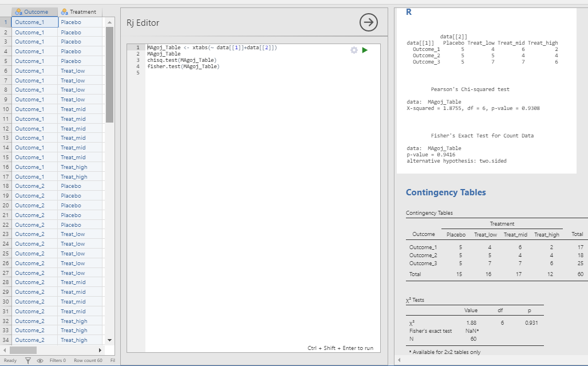
Task: Select Treat_low cell in row 6
Action: pos(73,70)
